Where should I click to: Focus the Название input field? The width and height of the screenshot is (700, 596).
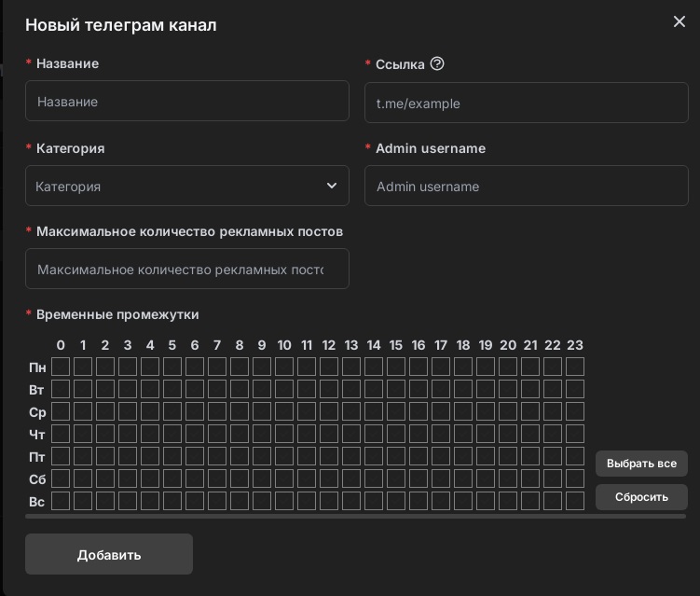(186, 102)
